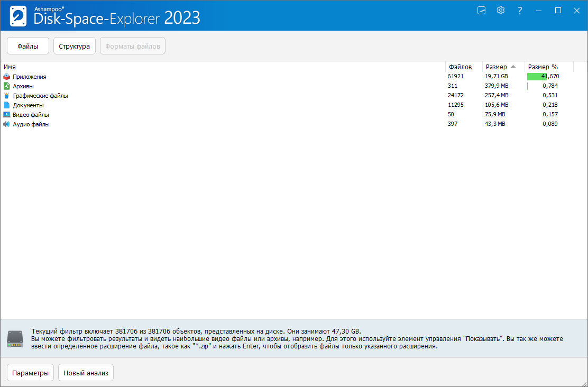The height and width of the screenshot is (387, 588).
Task: Click the Архивы category icon
Action: (x=7, y=86)
